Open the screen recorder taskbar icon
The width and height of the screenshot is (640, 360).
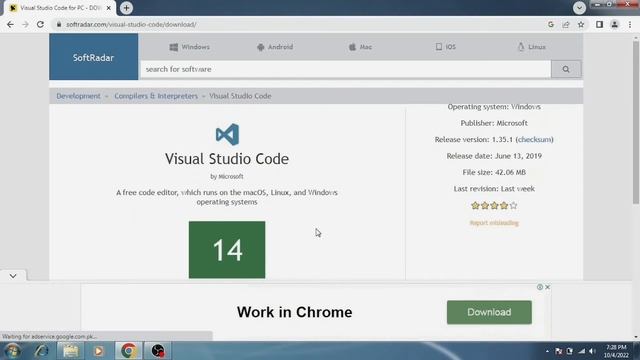[x=158, y=351]
